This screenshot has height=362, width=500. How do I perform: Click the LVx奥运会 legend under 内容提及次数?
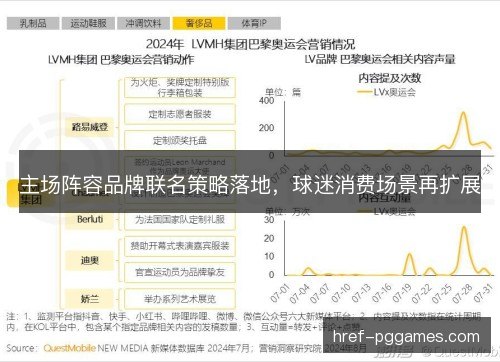pyautogui.click(x=387, y=92)
